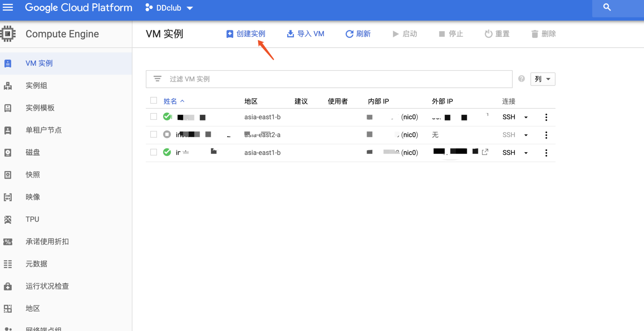Screen dimensions: 644x331
Task: Click 创建实例 create instance button
Action: coord(246,34)
